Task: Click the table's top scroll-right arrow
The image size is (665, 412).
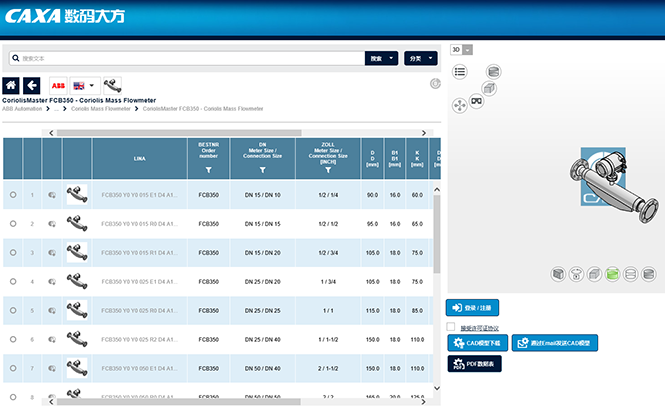Action: [x=423, y=133]
